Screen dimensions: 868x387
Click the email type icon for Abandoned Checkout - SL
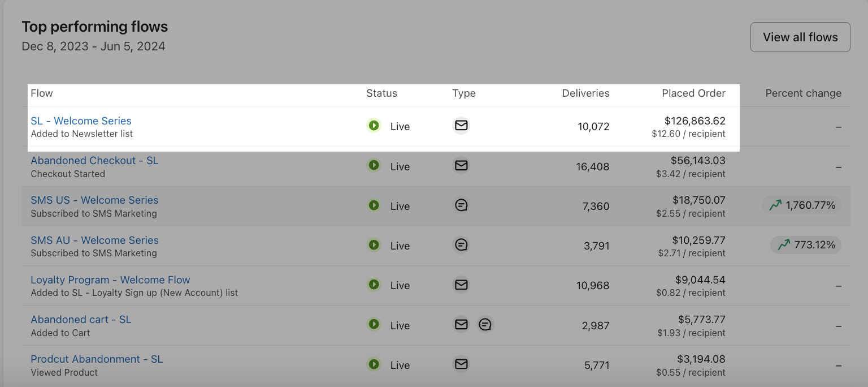[x=461, y=165]
